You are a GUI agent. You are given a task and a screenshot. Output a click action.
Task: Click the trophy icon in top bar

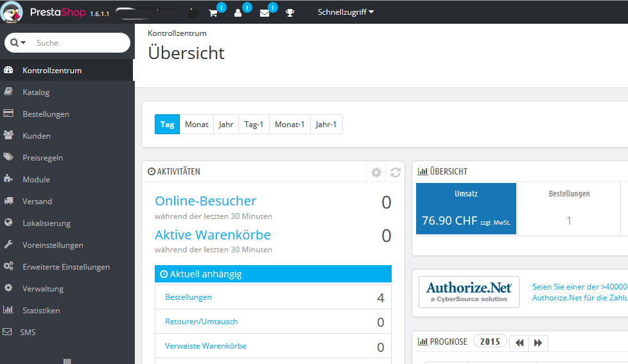pyautogui.click(x=290, y=13)
